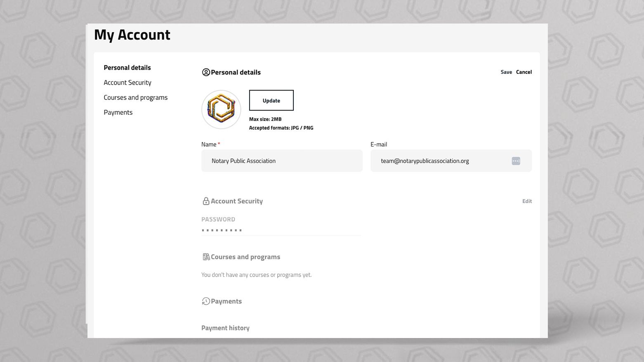
Task: Click the user profile icon beside Personal details heading
Action: 206,72
